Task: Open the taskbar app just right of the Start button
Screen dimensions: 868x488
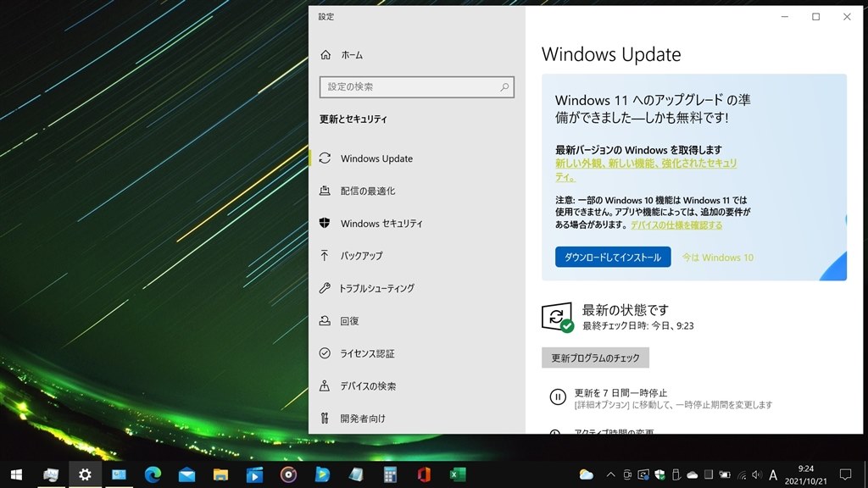Action: (x=51, y=474)
